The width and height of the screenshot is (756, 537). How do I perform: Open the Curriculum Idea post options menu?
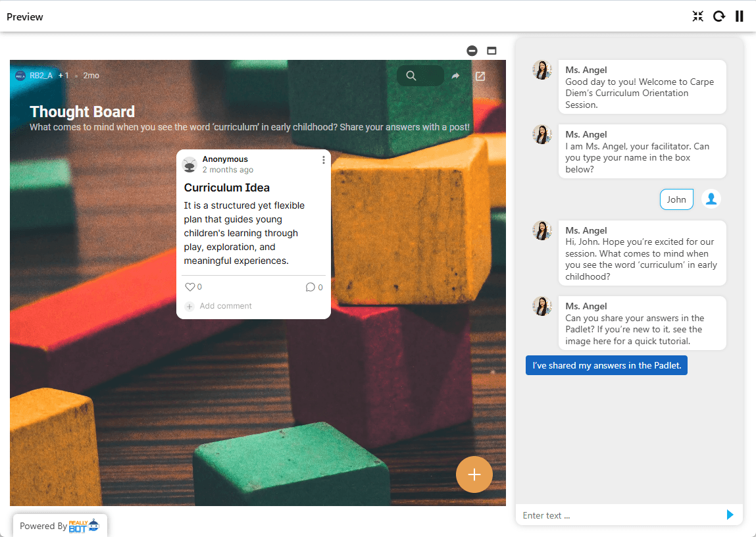pyautogui.click(x=323, y=160)
